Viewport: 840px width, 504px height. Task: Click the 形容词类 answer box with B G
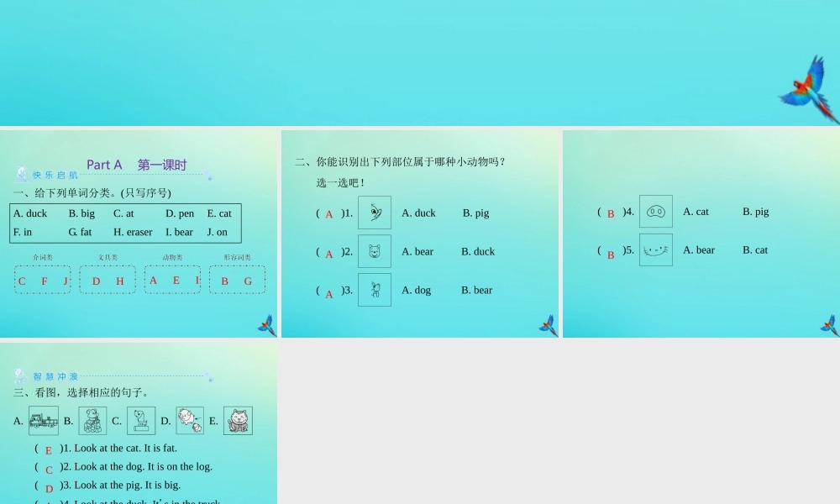click(238, 280)
